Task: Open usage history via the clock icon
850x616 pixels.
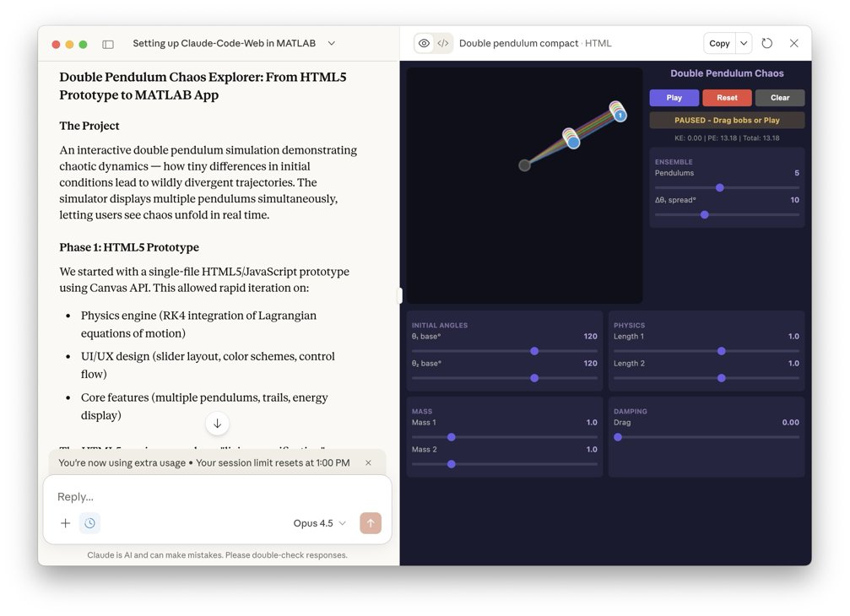Action: click(90, 523)
